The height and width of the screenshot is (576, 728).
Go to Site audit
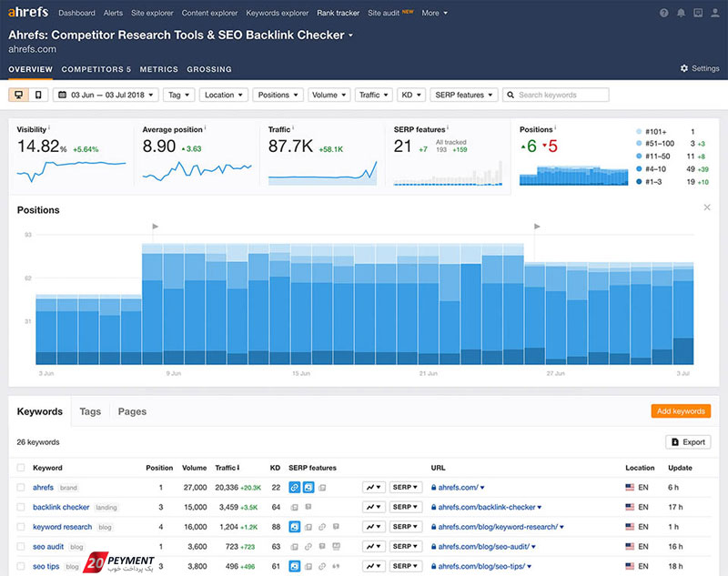(383, 13)
